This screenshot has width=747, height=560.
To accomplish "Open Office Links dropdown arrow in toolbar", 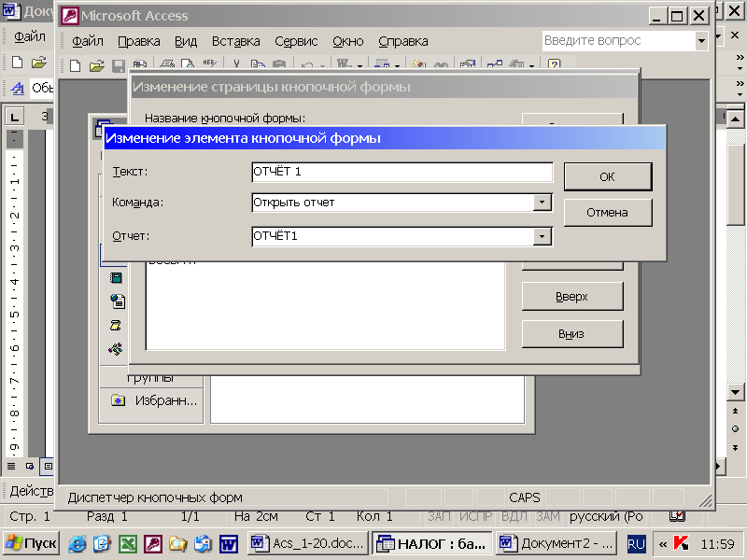I will 359,65.
